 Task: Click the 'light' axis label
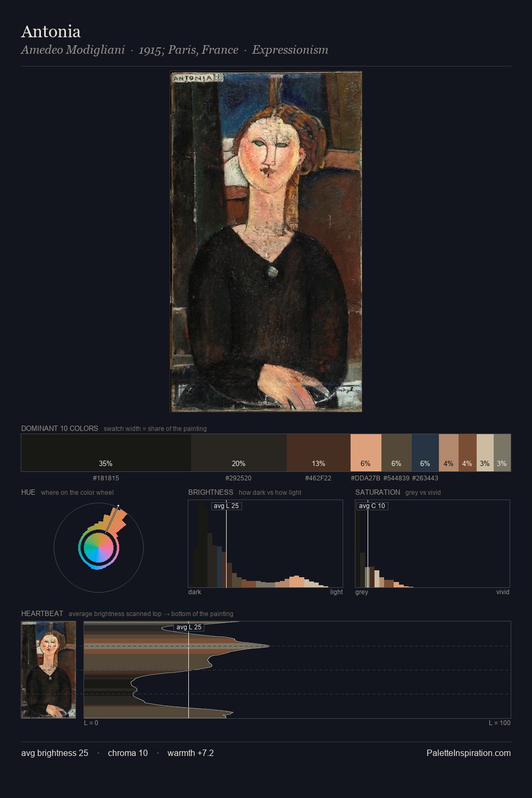[336, 592]
